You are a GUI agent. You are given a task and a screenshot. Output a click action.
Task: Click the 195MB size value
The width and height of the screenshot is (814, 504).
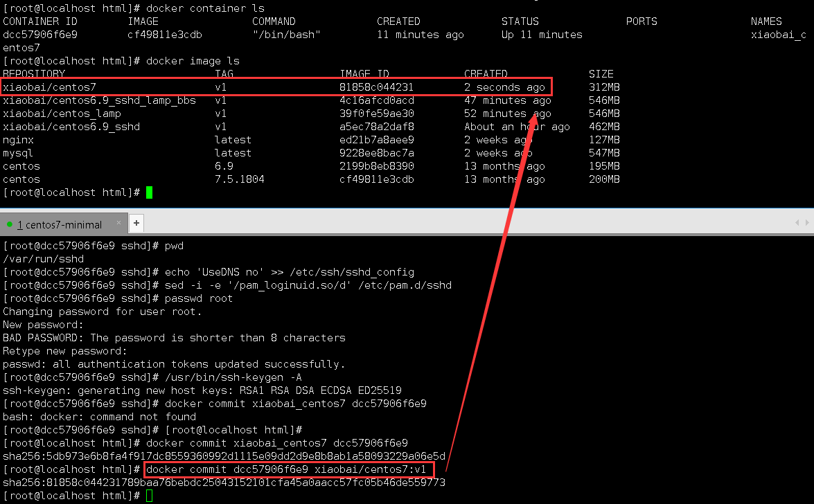[x=604, y=166]
